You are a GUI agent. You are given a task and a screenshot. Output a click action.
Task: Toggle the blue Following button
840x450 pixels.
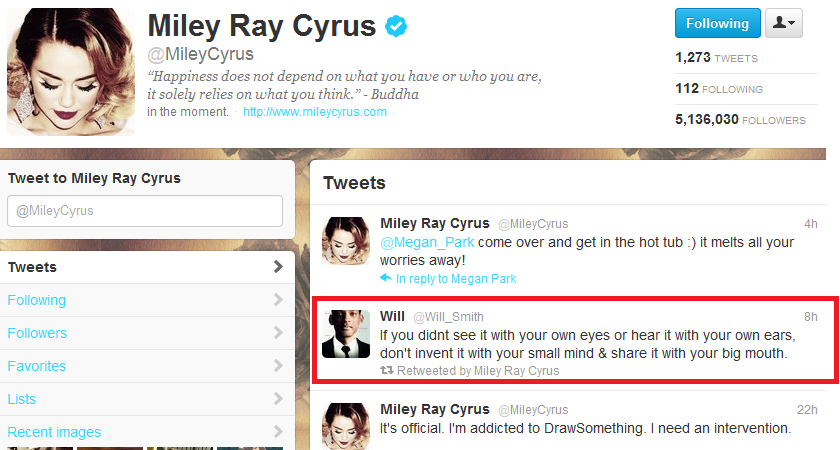click(x=717, y=23)
